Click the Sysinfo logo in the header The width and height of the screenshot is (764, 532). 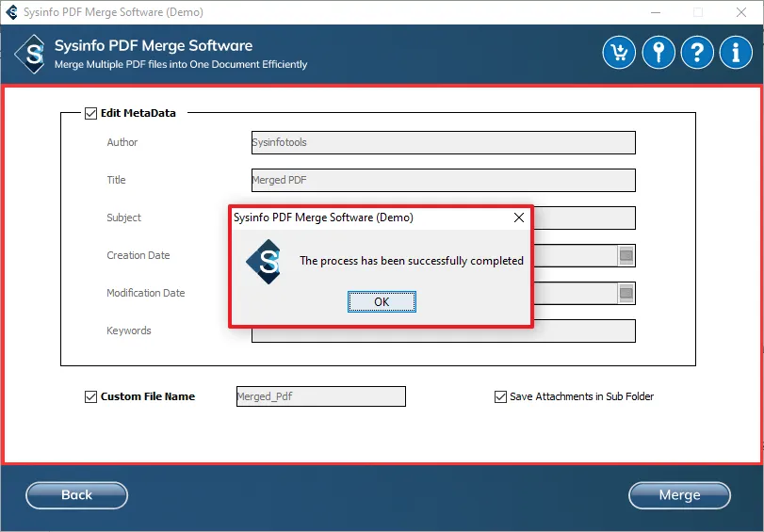click(x=31, y=54)
